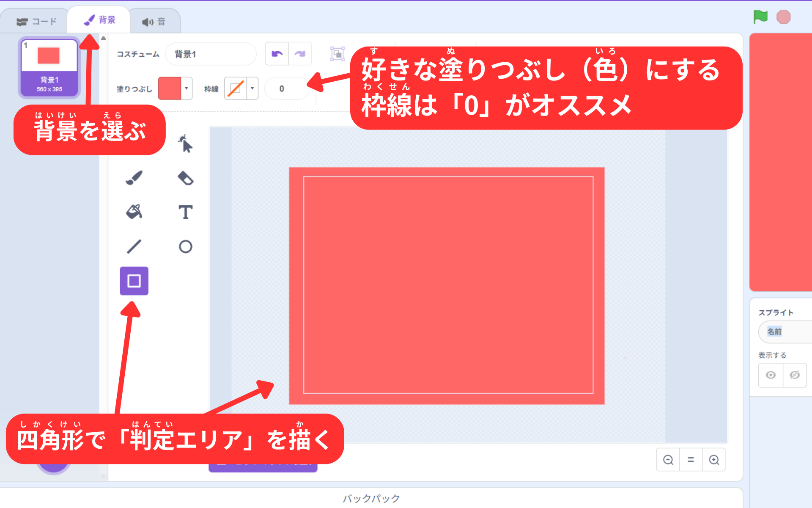The height and width of the screenshot is (508, 812).
Task: Select the 背景1 backdrop thumbnail
Action: (x=49, y=68)
